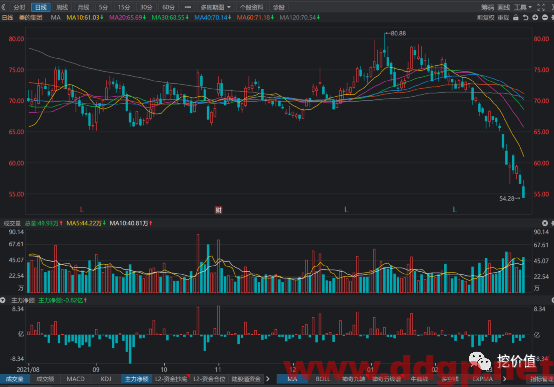The image size is (554, 387).
Task: Expand more sub-indicator tabs with right chevron
Action: click(267, 379)
